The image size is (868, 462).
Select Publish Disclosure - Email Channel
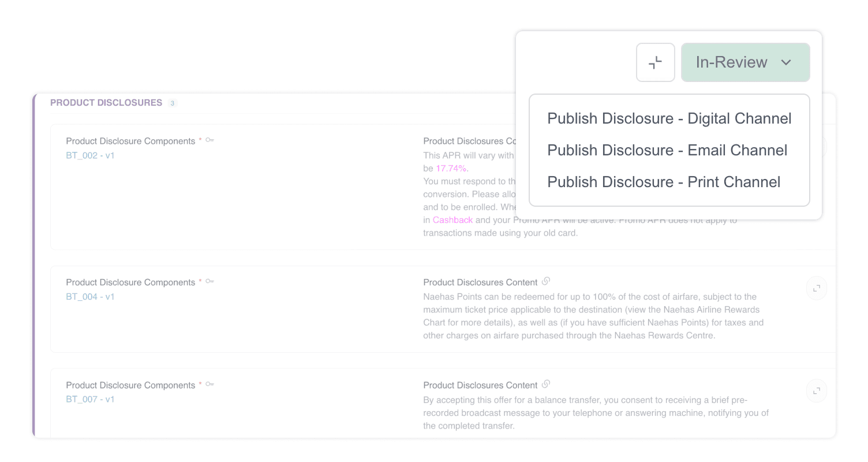coord(667,150)
